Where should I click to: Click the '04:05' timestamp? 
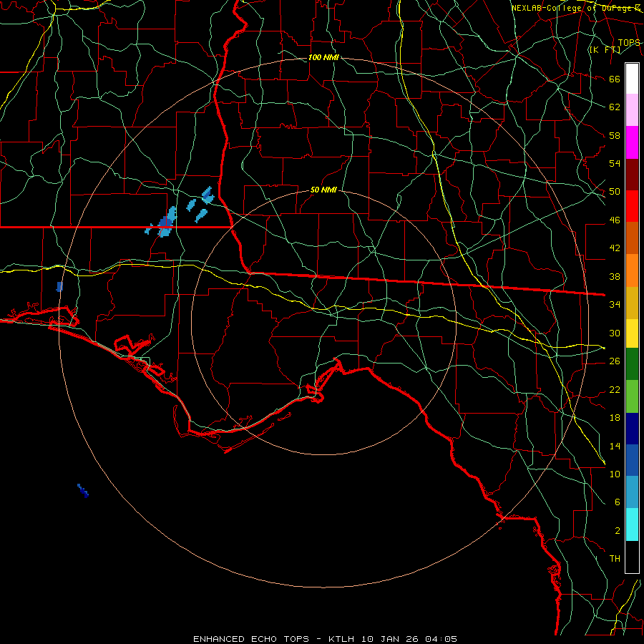[441, 639]
